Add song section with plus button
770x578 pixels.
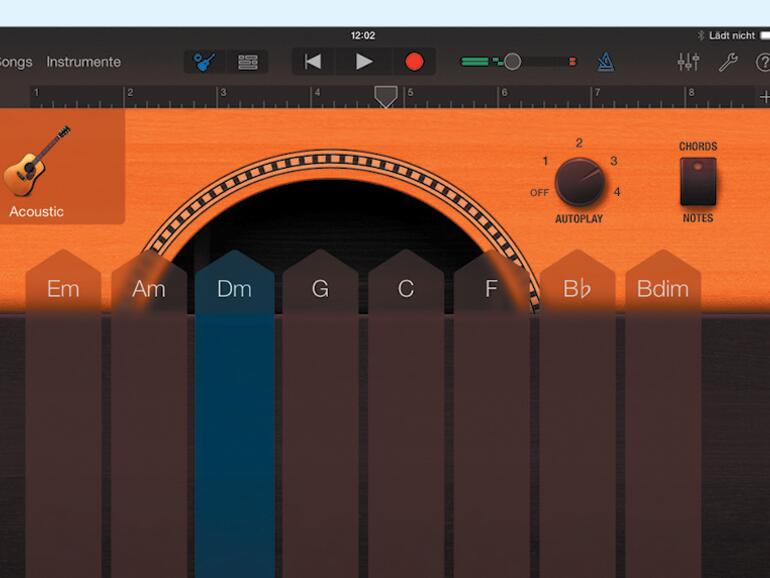coord(764,96)
